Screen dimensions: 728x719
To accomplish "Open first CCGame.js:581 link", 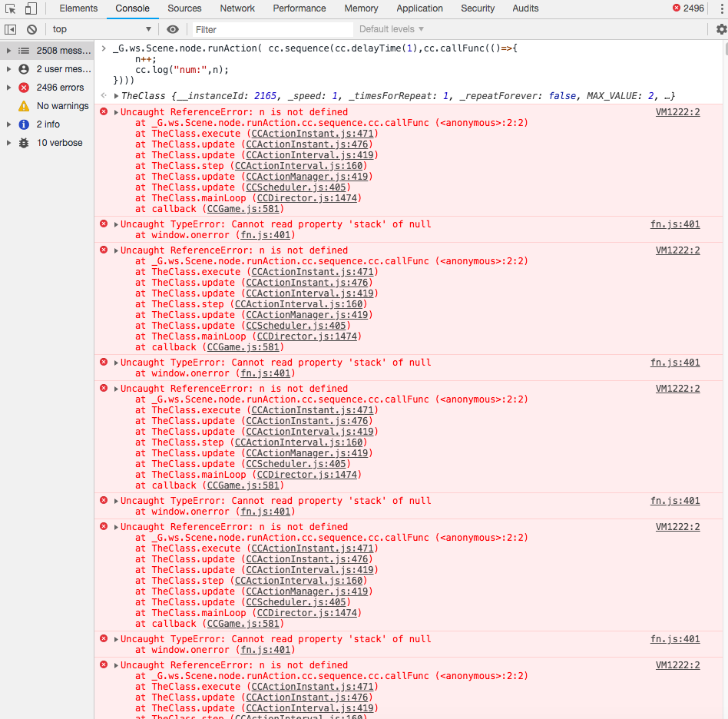I will coord(243,209).
